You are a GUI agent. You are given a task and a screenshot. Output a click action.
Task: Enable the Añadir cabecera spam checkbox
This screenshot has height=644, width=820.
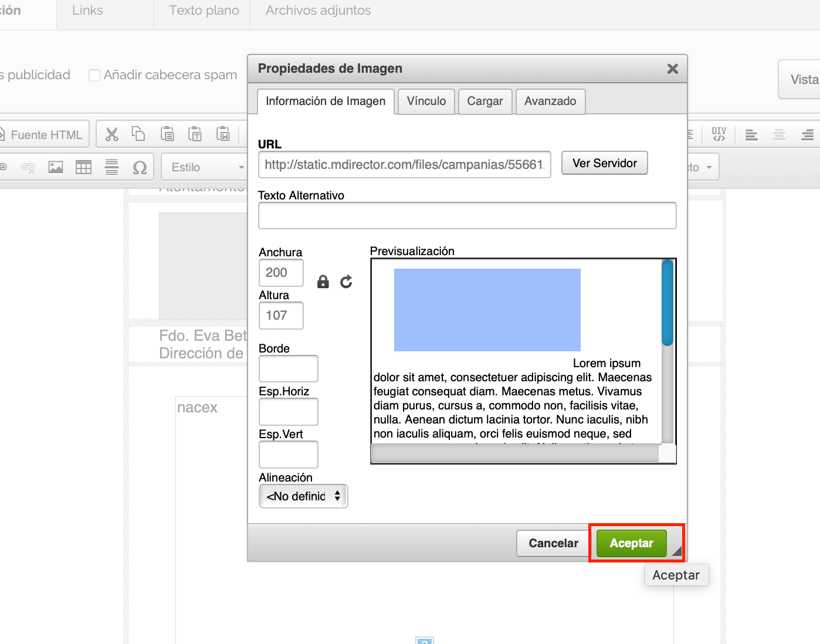(94, 75)
